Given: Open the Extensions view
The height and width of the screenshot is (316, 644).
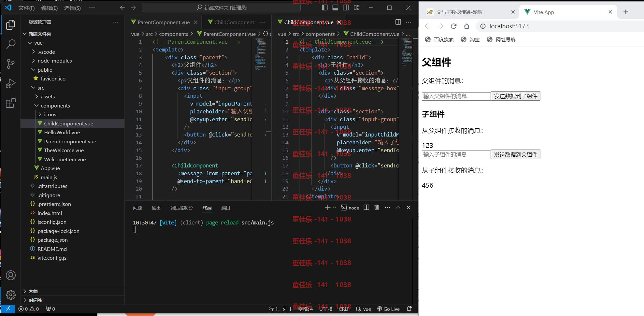Looking at the screenshot, I should (x=11, y=103).
